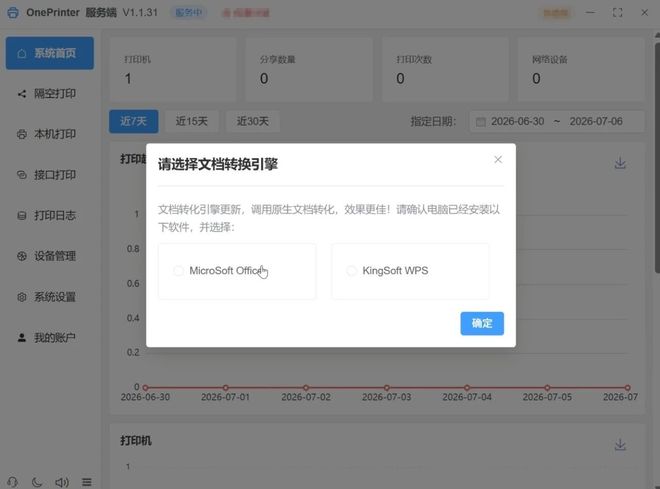Click the 网络设备 count card
Screen dimensions: 660x489
click(581, 69)
